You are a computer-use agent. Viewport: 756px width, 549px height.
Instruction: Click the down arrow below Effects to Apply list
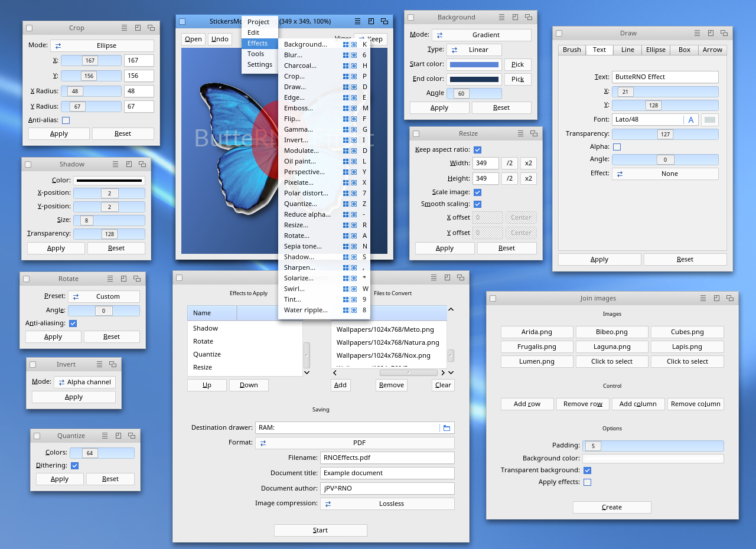point(307,372)
